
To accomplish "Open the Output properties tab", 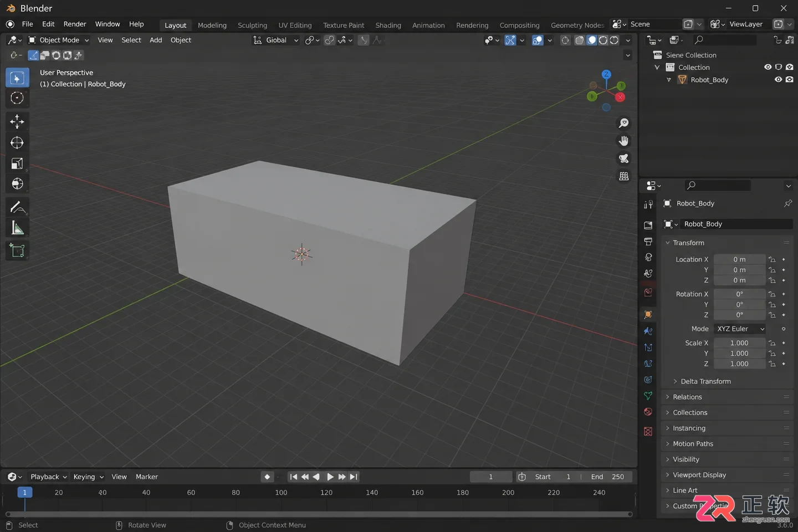I will pos(648,242).
